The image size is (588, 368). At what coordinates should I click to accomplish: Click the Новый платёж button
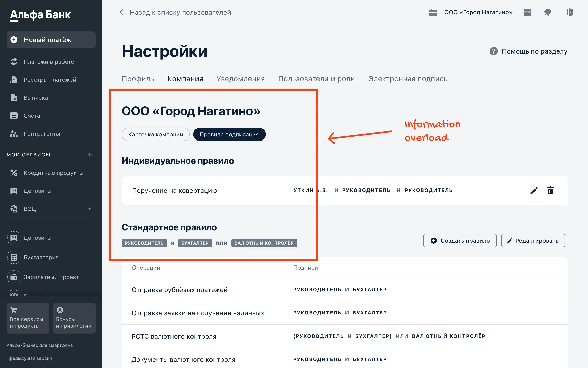point(51,40)
